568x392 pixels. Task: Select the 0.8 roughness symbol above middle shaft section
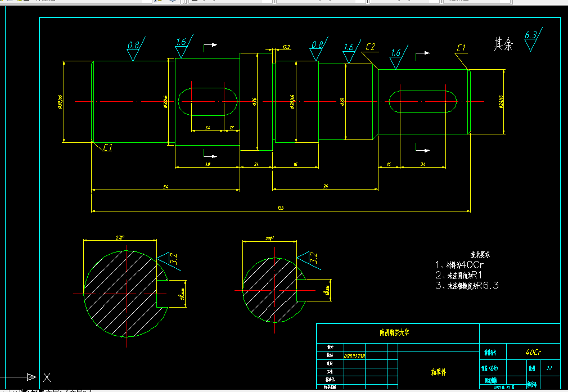(317, 44)
